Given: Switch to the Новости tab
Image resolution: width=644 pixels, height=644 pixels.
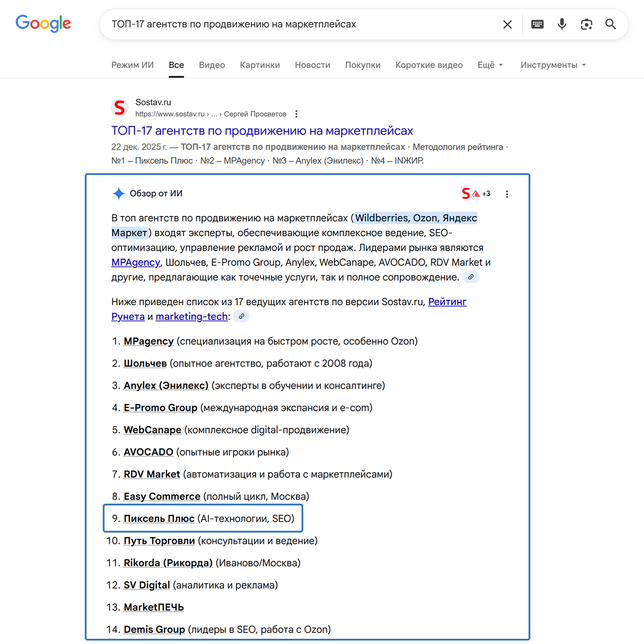Looking at the screenshot, I should click(312, 65).
